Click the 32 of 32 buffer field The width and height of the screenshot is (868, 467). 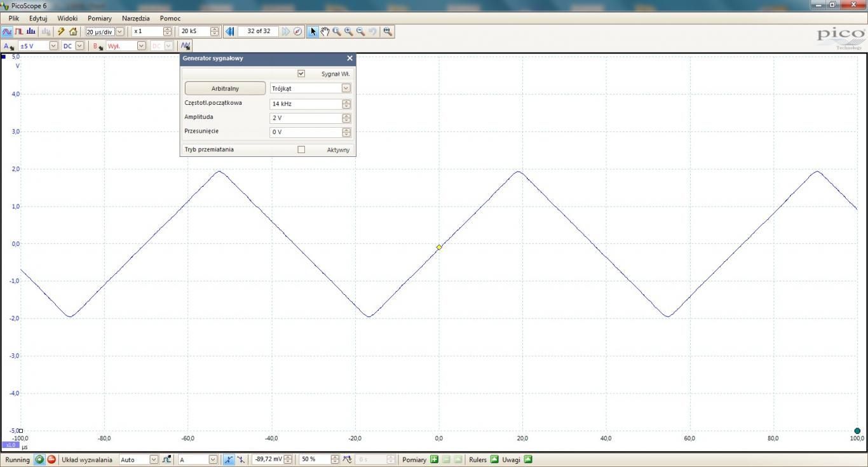(x=259, y=31)
